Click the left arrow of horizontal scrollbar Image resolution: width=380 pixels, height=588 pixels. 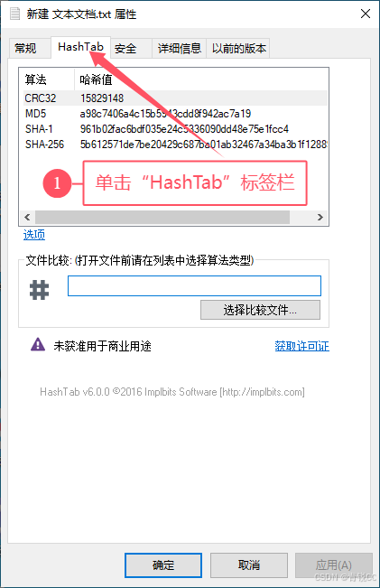coord(27,217)
